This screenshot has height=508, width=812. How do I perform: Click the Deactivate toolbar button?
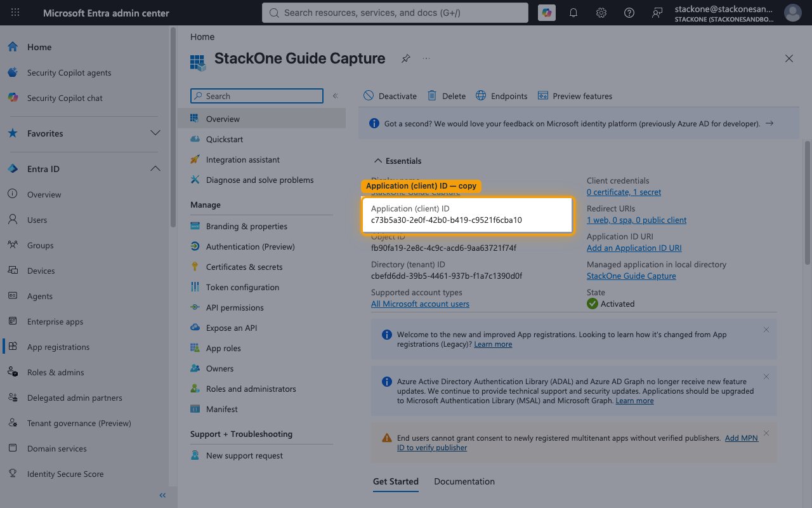[390, 96]
